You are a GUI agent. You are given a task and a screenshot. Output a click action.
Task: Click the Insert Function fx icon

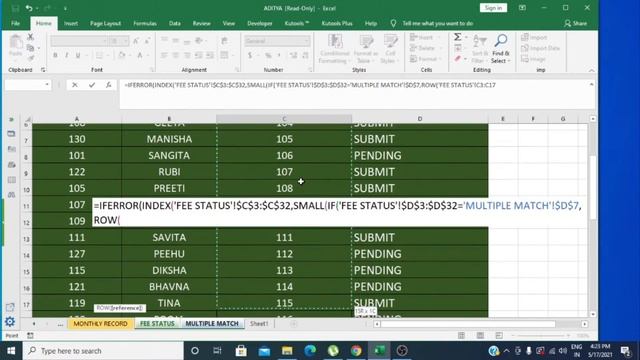pyautogui.click(x=108, y=85)
